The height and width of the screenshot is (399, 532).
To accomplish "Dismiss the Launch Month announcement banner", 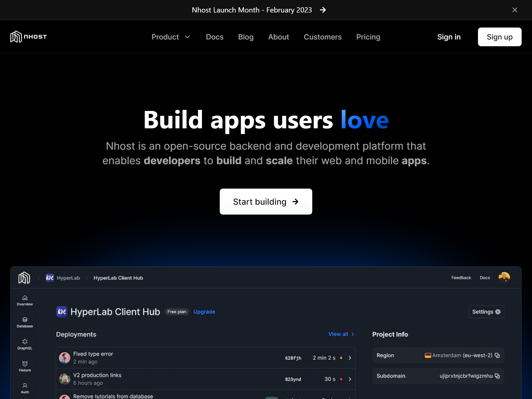I will click(515, 10).
